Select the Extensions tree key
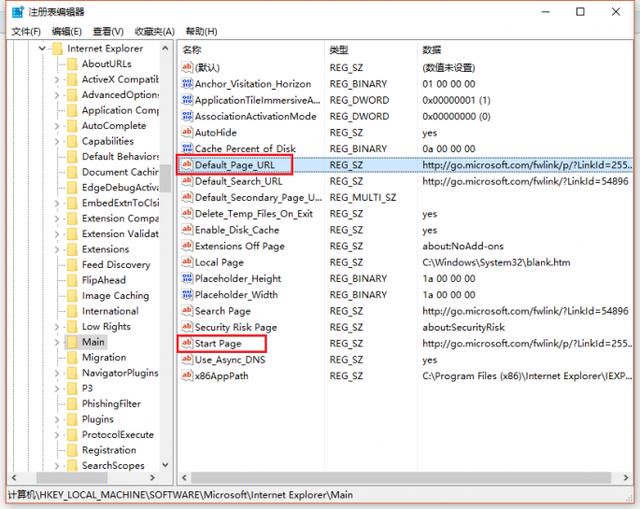Image resolution: width=640 pixels, height=509 pixels. coord(105,249)
